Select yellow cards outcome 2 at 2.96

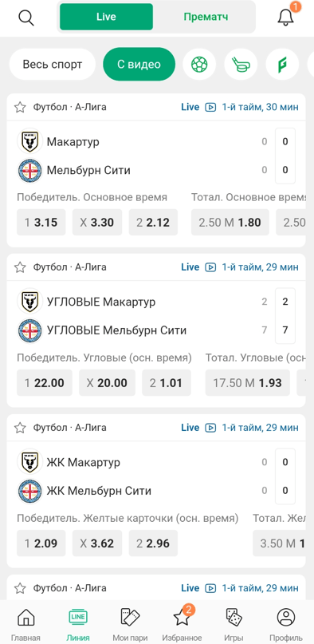(153, 543)
